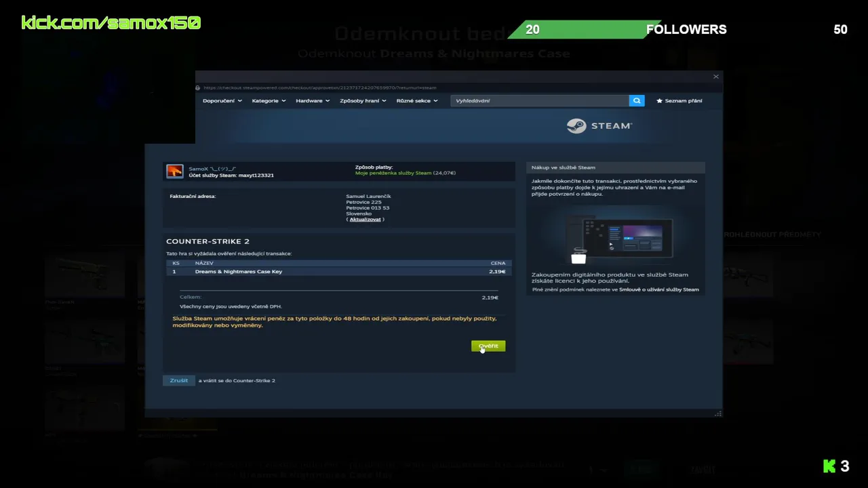Focus the Vyhledávání search field
868x488 pixels.
540,101
